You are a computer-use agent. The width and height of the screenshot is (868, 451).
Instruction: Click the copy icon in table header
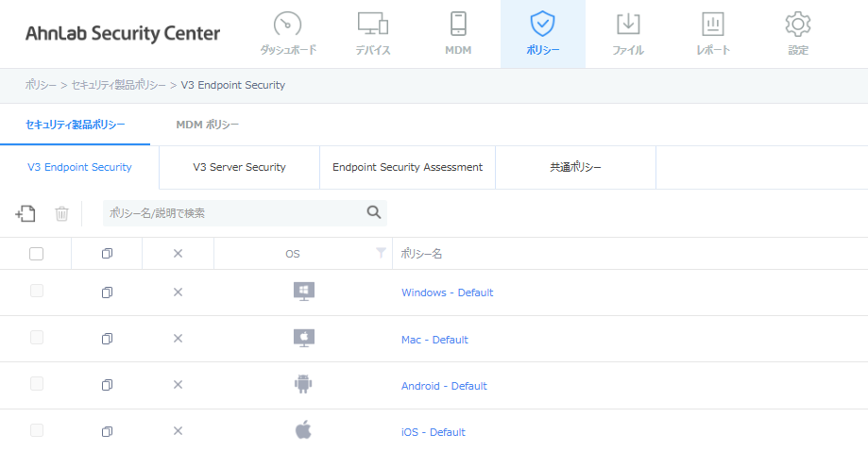point(107,254)
